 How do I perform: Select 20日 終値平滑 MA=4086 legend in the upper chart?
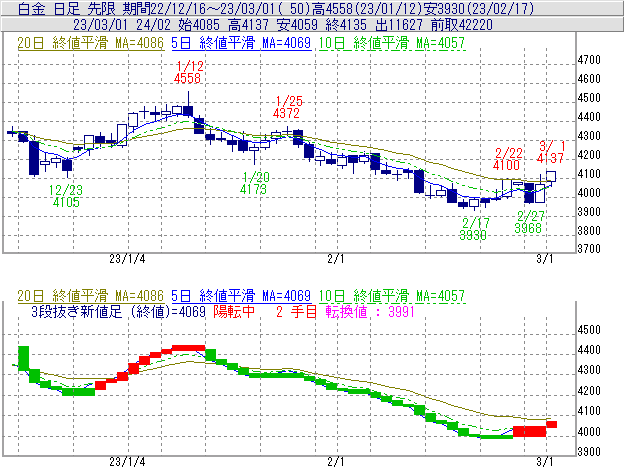coord(90,43)
